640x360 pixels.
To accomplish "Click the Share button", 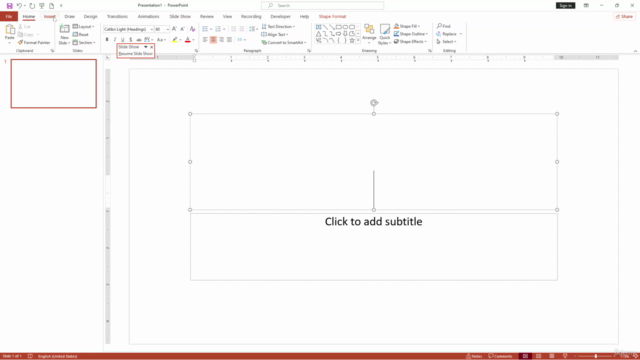I will (x=624, y=16).
